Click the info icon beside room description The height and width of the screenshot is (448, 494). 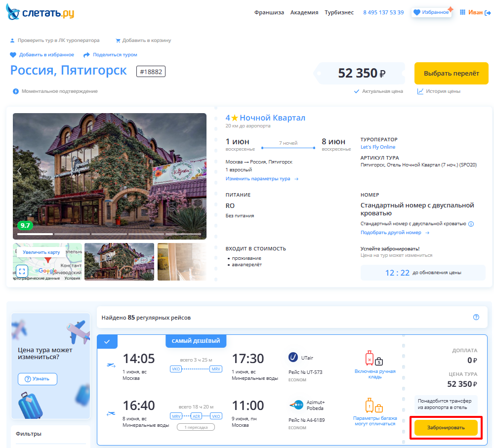pos(471,224)
